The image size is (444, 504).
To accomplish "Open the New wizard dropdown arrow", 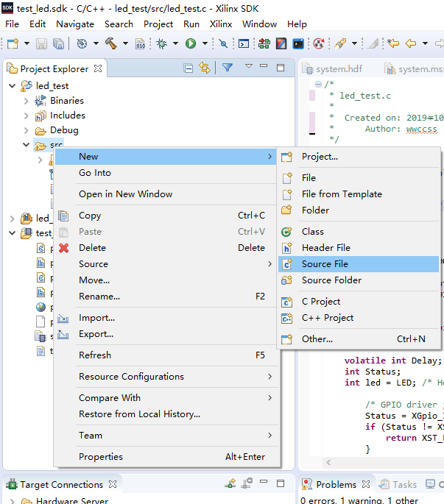I will point(27,43).
